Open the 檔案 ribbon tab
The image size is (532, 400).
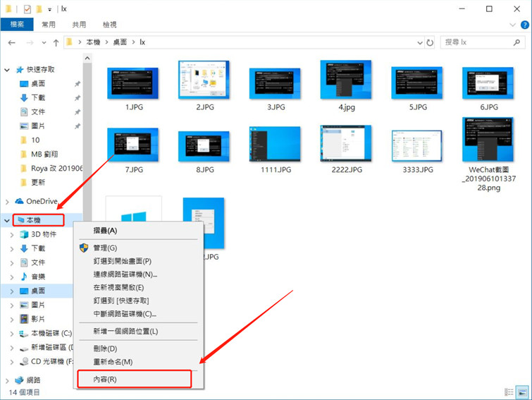(x=16, y=25)
